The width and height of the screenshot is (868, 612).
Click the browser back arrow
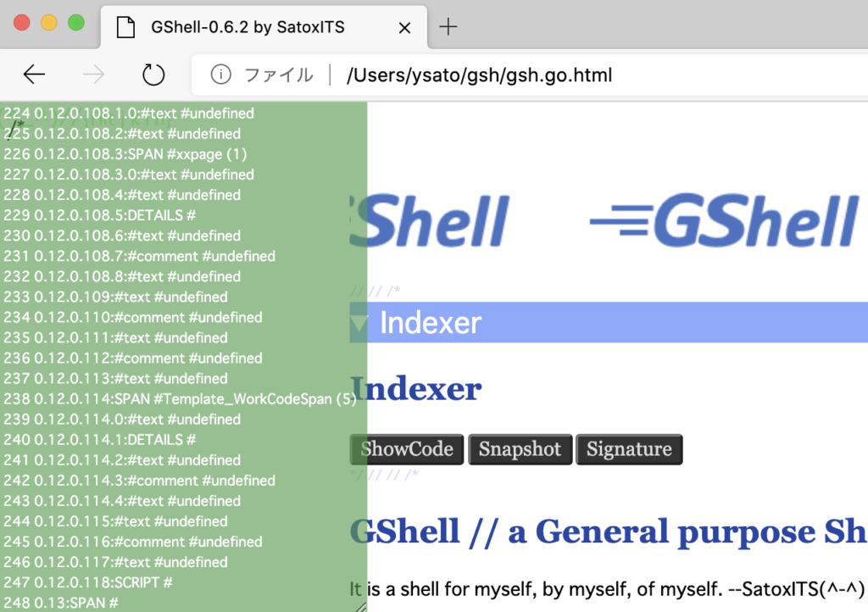(x=34, y=75)
